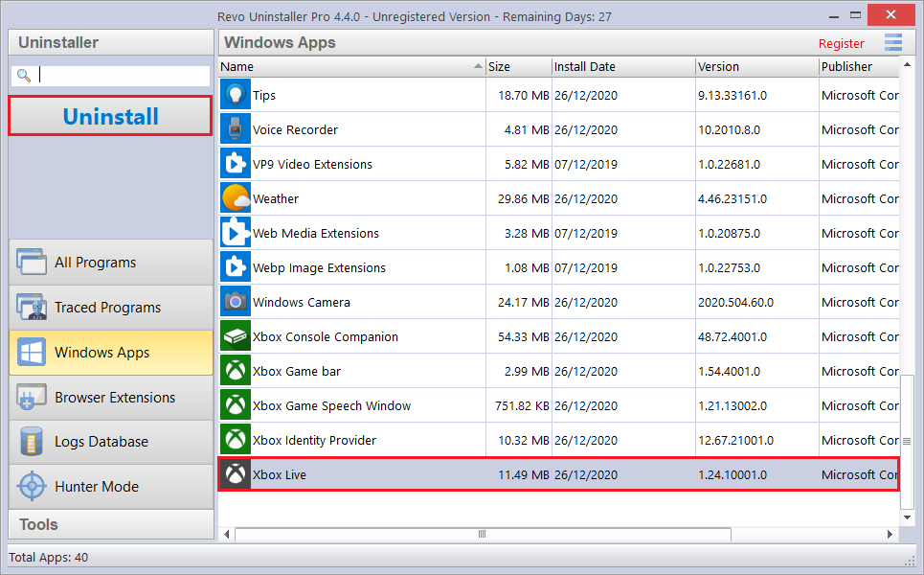The width and height of the screenshot is (924, 575).
Task: Click version 1.24.10001.0 cell
Action: 732,474
